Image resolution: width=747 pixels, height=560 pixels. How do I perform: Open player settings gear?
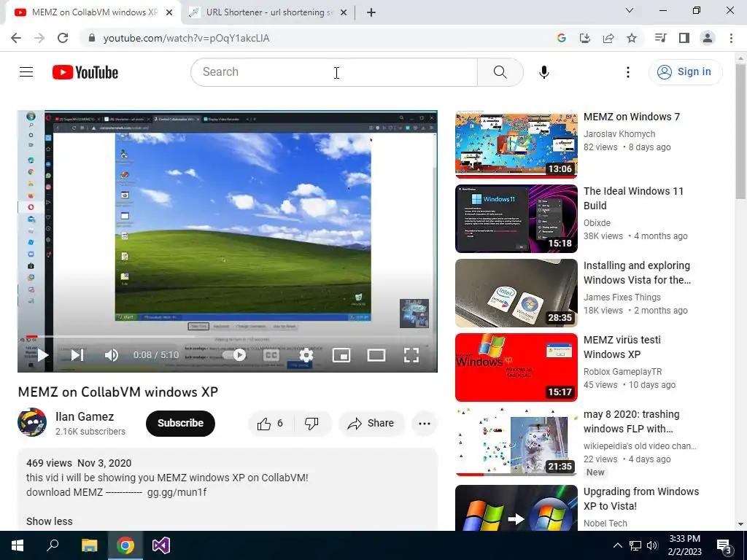point(306,355)
